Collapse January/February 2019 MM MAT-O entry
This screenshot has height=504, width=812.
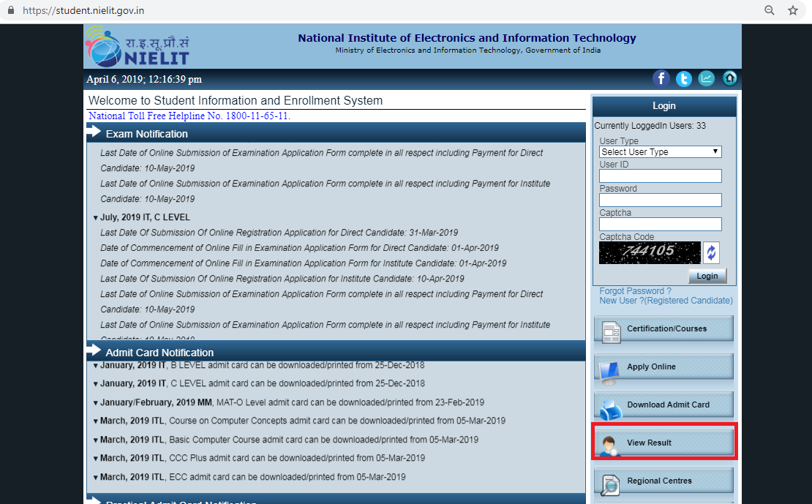[x=95, y=403]
